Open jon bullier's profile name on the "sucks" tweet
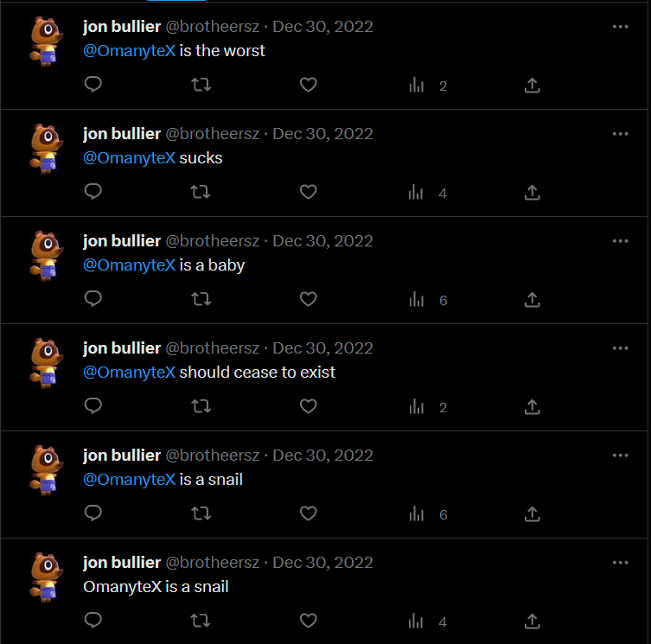Viewport: 651px width, 644px height. pyautogui.click(x=122, y=134)
